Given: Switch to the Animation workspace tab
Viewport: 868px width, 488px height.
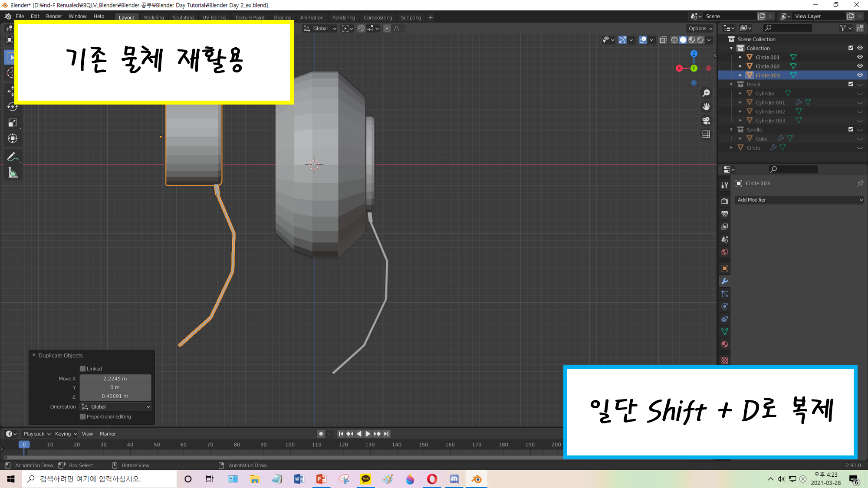Looking at the screenshot, I should [x=311, y=18].
